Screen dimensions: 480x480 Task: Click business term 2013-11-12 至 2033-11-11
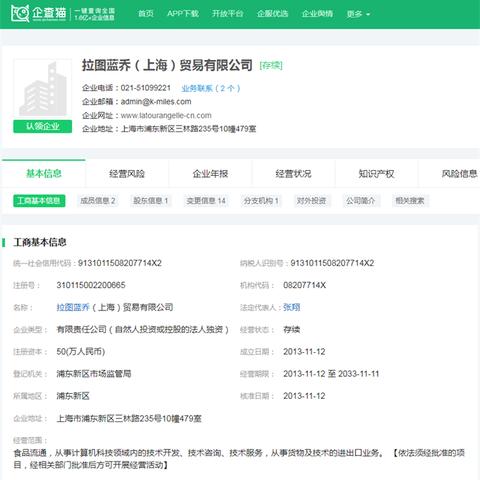point(331,374)
